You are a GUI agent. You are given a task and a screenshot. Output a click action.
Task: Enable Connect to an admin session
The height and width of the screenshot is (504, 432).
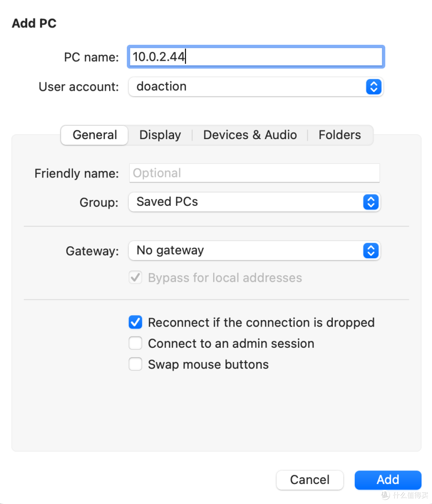coord(135,343)
